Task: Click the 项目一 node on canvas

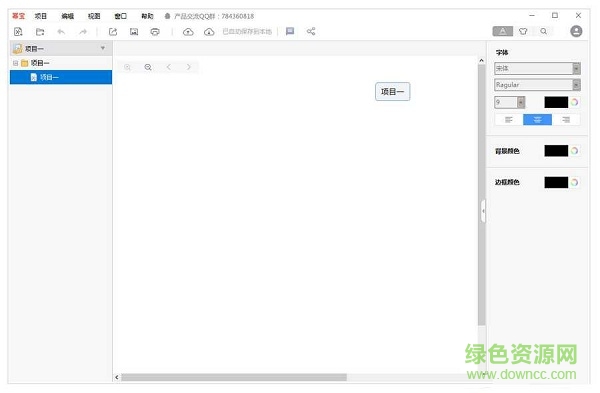Action: pyautogui.click(x=393, y=92)
